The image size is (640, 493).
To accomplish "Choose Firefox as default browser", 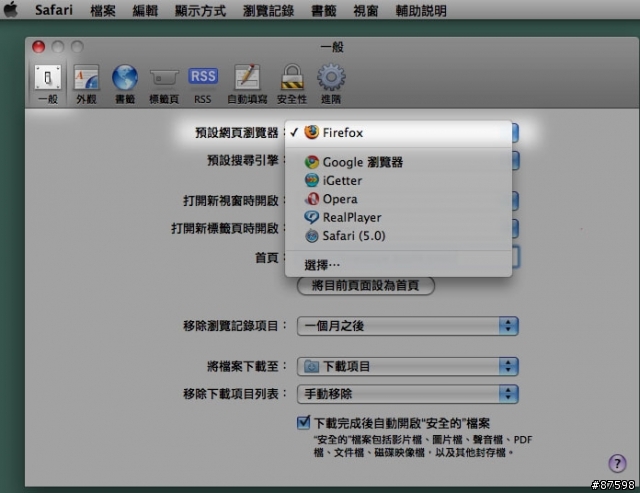I will point(398,133).
